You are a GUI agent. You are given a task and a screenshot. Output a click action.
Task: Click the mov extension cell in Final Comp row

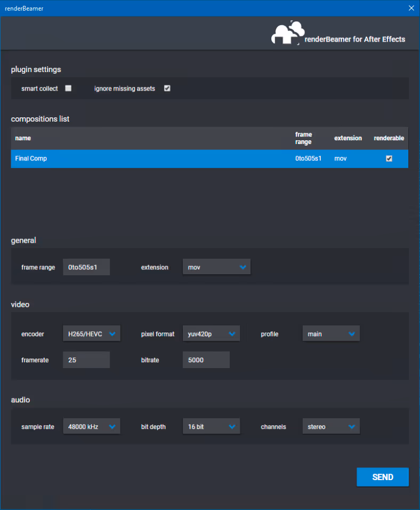(341, 158)
